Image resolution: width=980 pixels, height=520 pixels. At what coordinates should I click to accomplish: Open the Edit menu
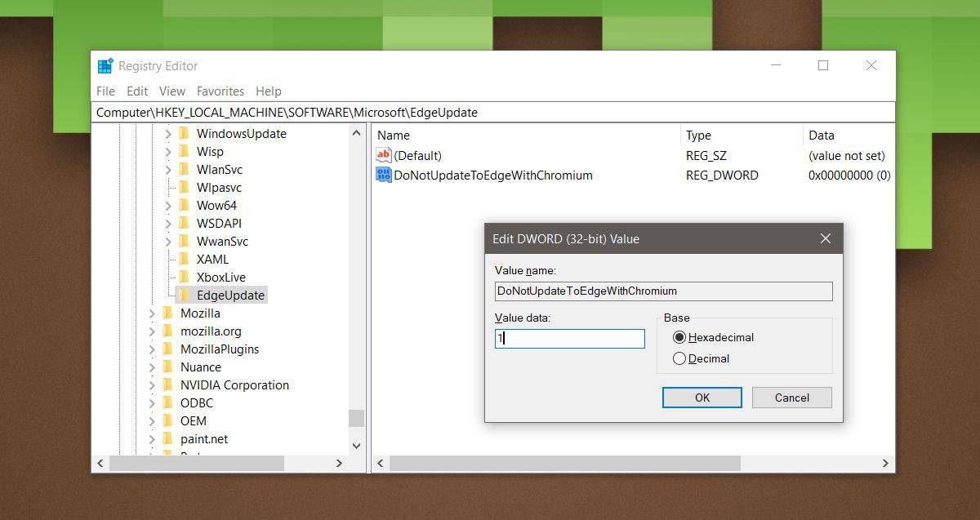[x=137, y=91]
